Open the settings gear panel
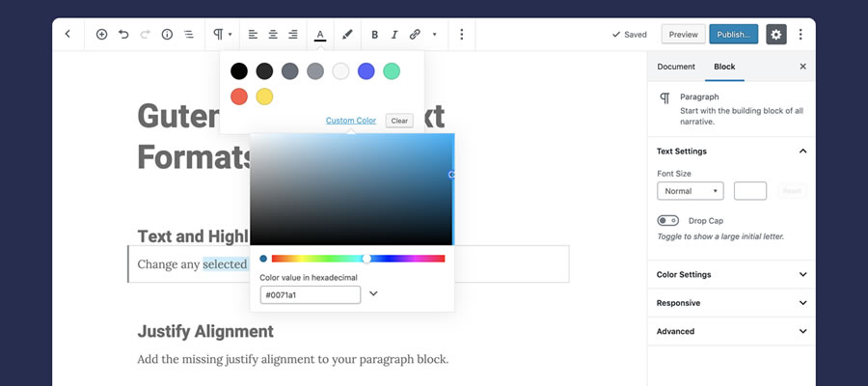Viewport: 868px width, 386px height. click(776, 34)
